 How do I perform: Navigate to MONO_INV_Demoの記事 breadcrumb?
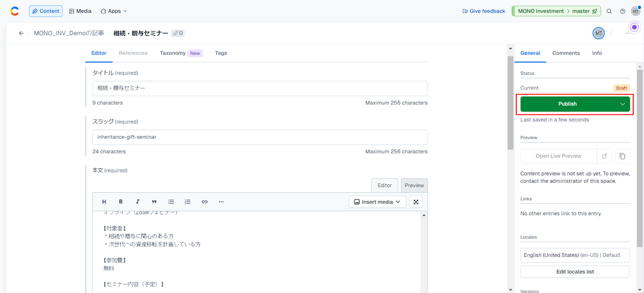(69, 33)
